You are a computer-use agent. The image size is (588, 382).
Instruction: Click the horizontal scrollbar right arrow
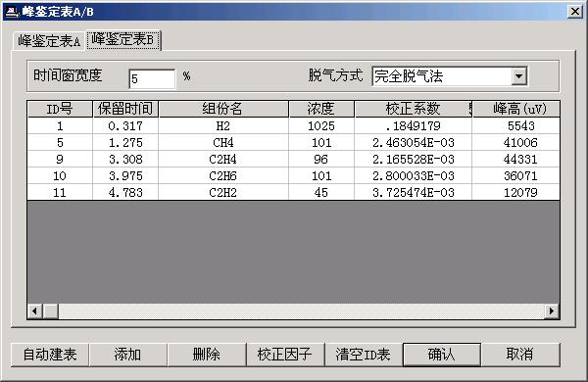point(552,310)
